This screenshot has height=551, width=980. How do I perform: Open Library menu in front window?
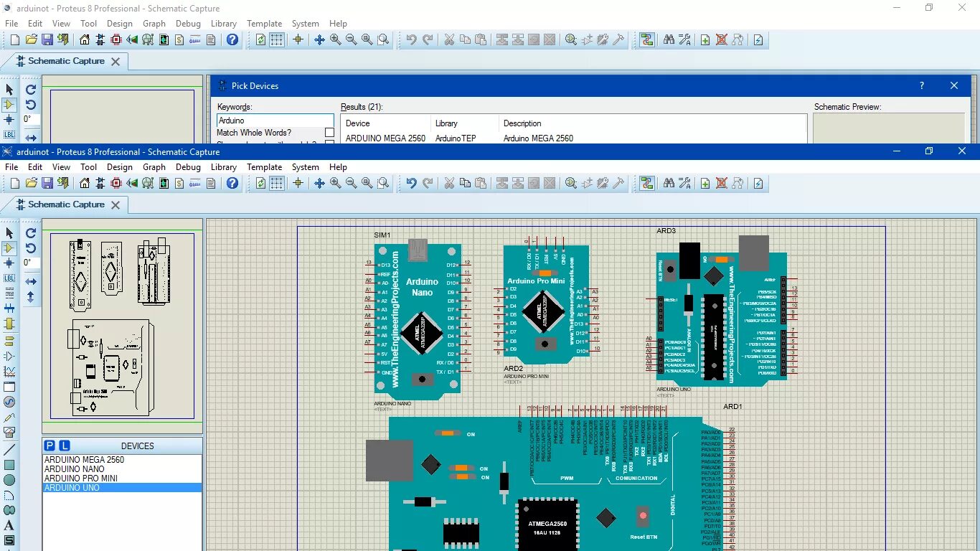coord(224,167)
